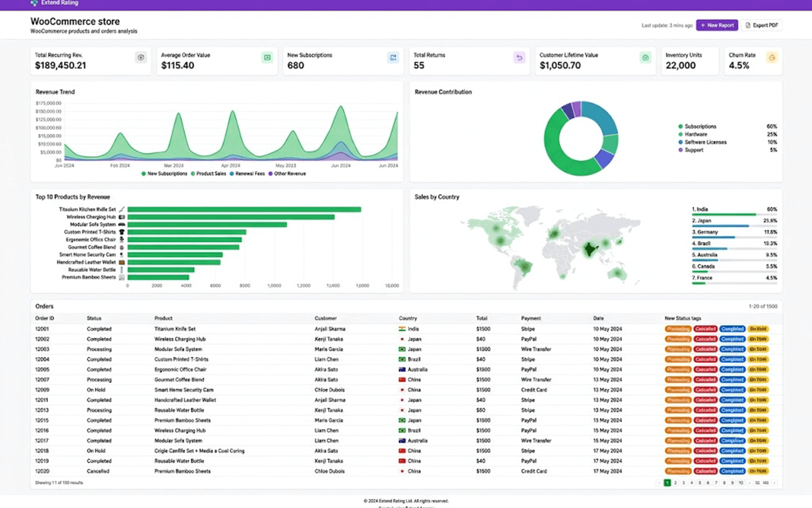Click the Export PDF button
This screenshot has height=508, width=812.
[x=762, y=25]
